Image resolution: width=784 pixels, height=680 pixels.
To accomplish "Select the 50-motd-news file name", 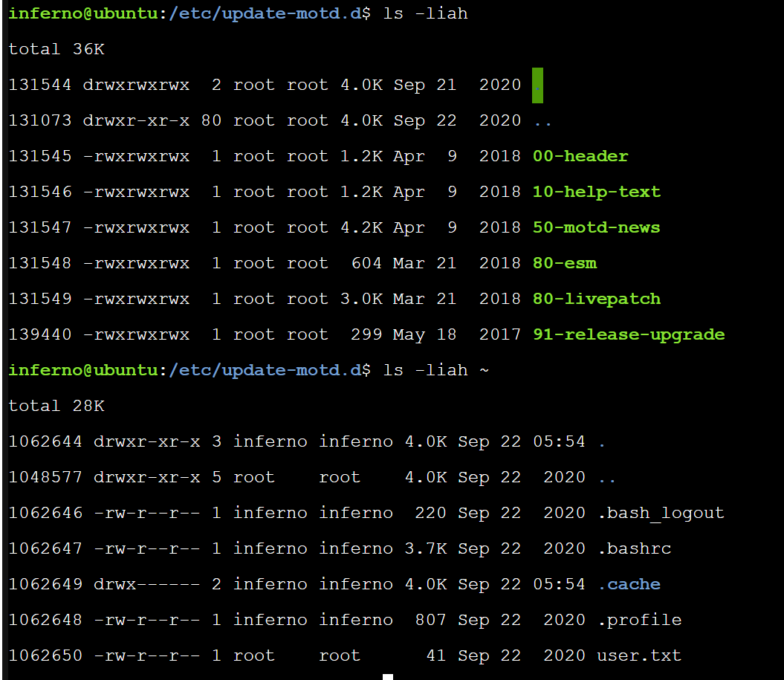I will [596, 227].
